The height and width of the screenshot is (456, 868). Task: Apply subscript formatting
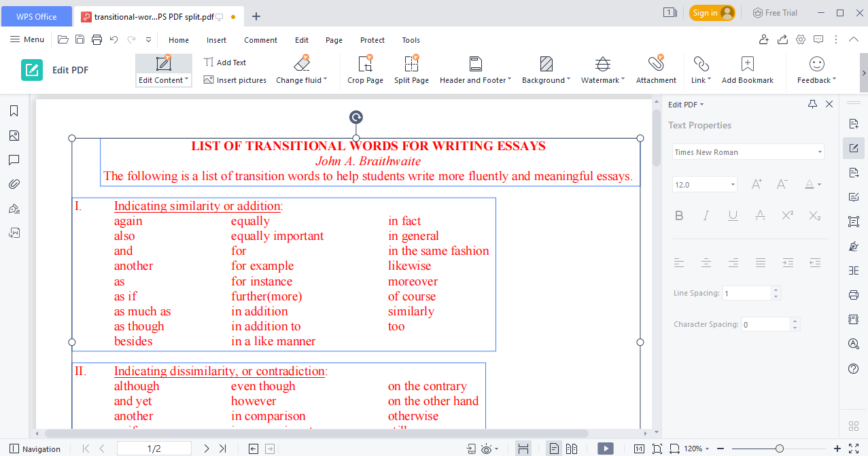815,215
